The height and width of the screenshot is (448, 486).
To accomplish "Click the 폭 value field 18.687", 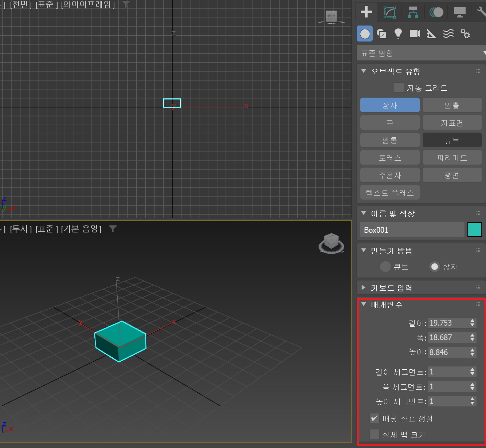I will tap(448, 337).
